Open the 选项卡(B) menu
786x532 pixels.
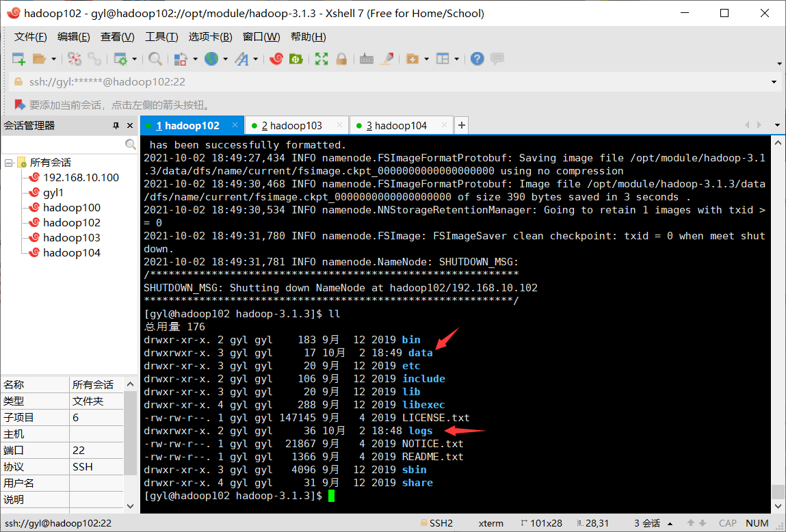210,36
